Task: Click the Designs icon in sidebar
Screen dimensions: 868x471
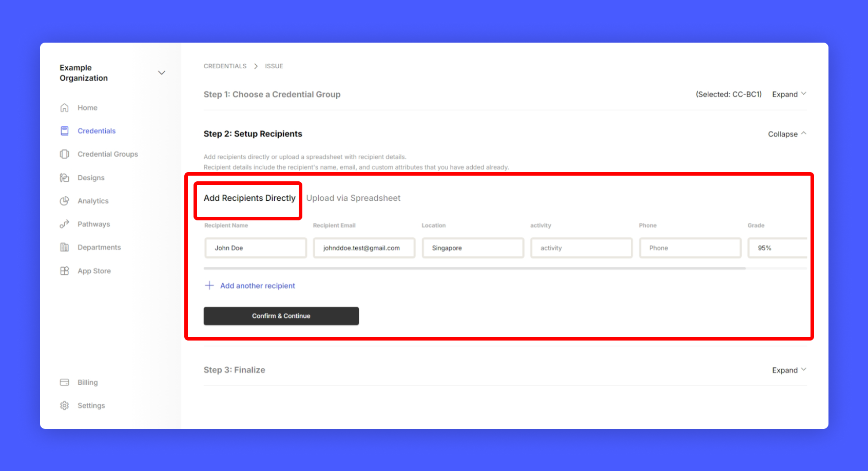Action: (x=65, y=178)
